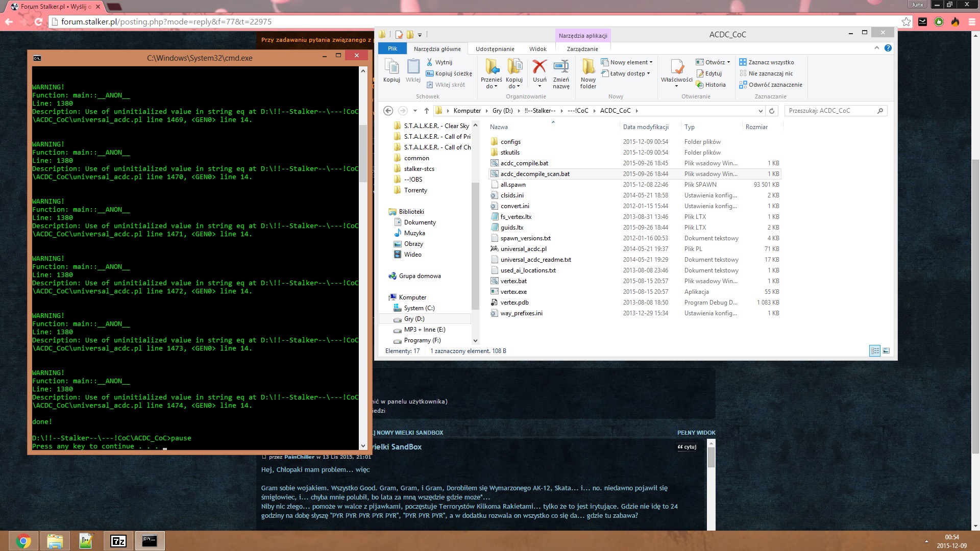Open Chrome from taskbar
Screen dimensions: 980x551
point(23,541)
